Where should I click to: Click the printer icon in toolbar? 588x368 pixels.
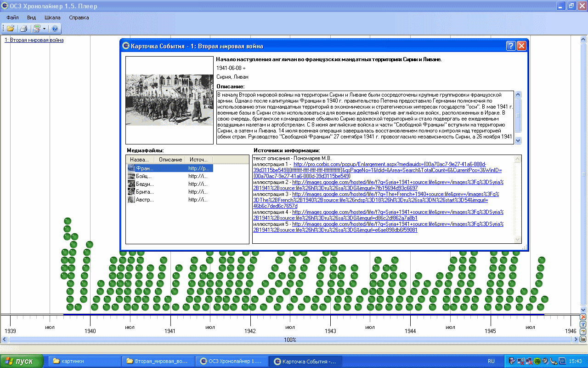(23, 29)
